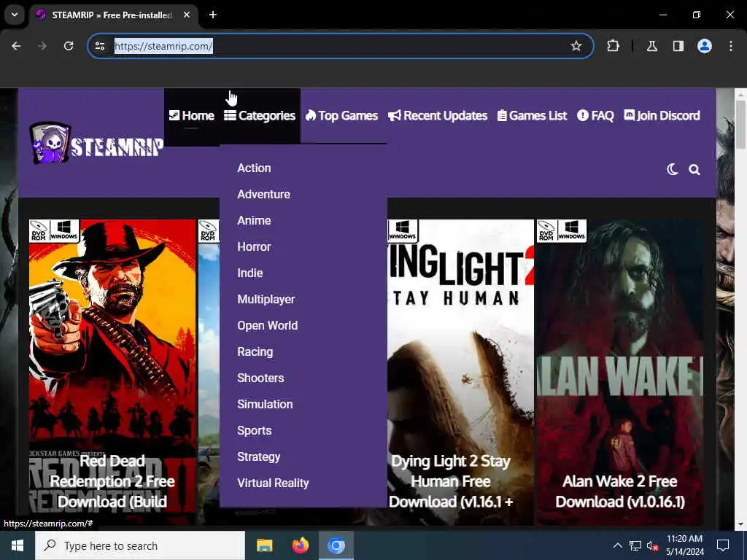Open Red Dead Redemption 2 Free Download
747x560 pixels.
(112, 481)
